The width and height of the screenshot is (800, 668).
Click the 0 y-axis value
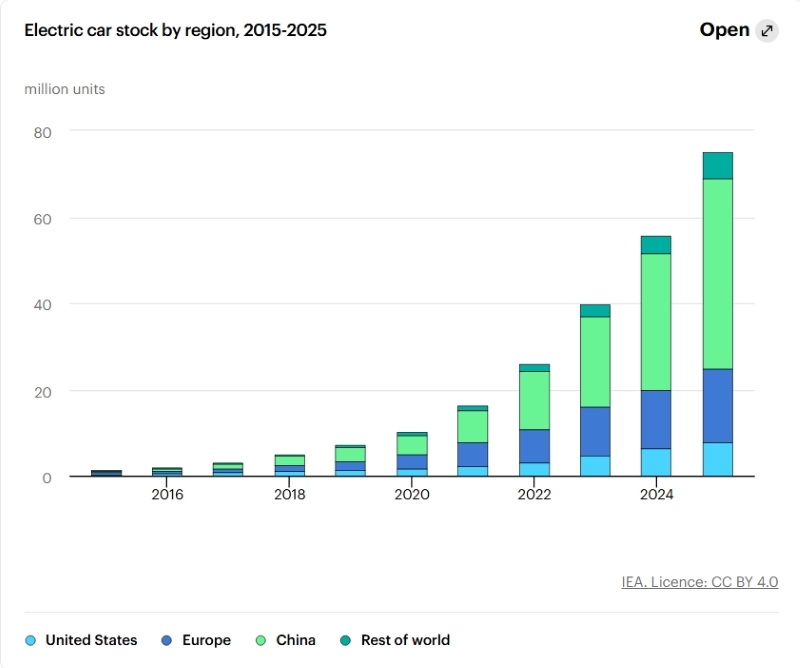(47, 478)
